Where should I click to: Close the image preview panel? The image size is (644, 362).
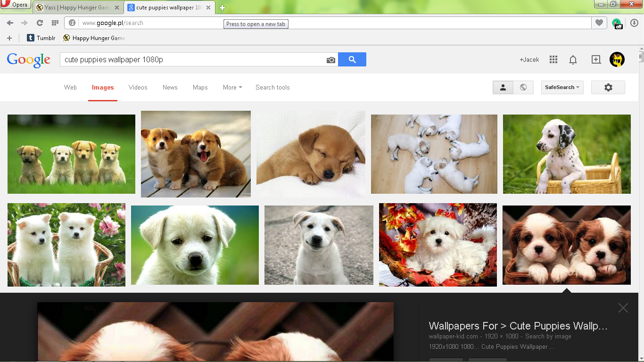click(x=623, y=308)
